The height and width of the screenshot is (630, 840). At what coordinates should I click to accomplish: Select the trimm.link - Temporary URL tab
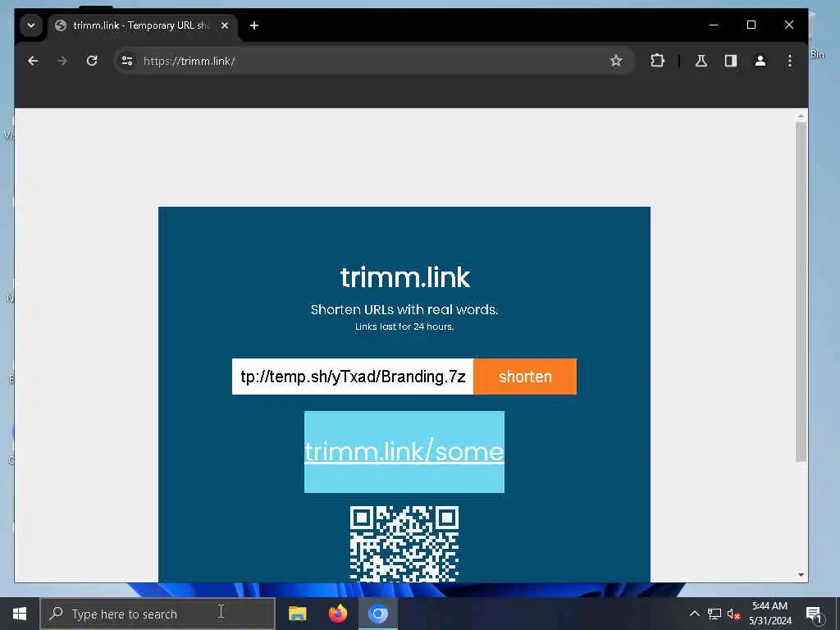142,25
